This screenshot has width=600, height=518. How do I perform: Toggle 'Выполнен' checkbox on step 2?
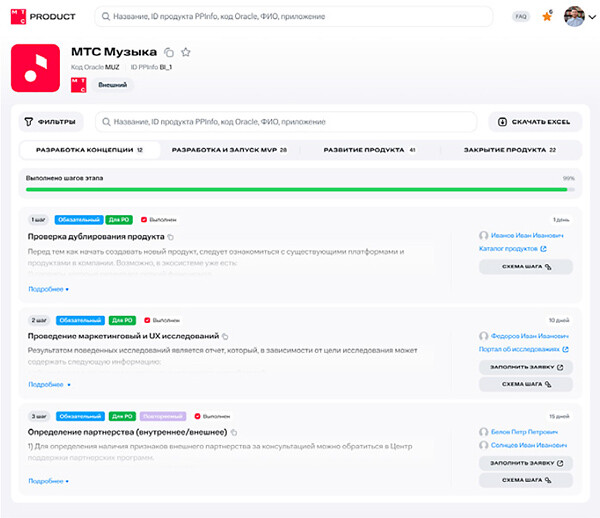[144, 319]
